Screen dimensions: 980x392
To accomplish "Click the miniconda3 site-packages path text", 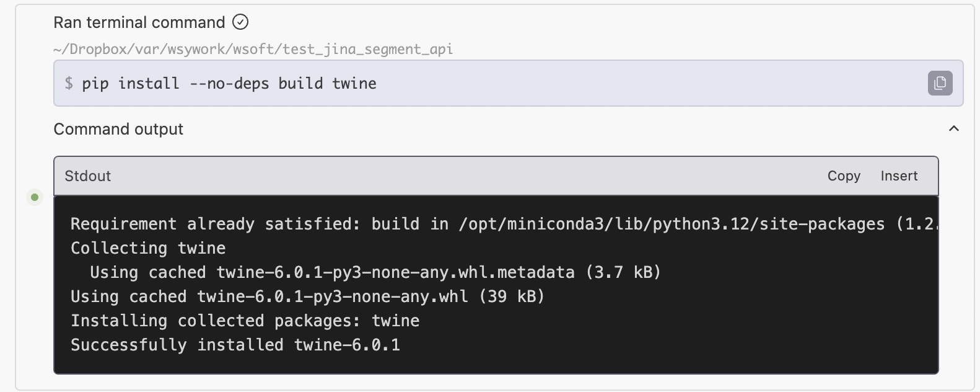I will (x=672, y=224).
